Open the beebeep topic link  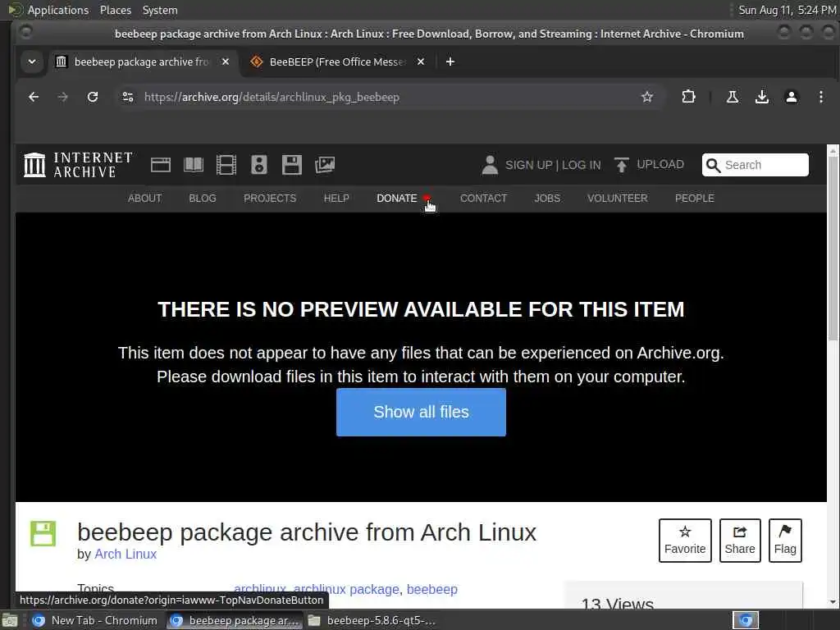click(431, 589)
